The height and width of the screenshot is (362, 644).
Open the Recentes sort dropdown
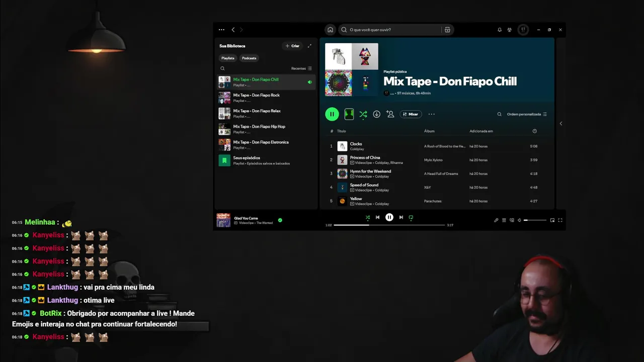[x=301, y=68]
